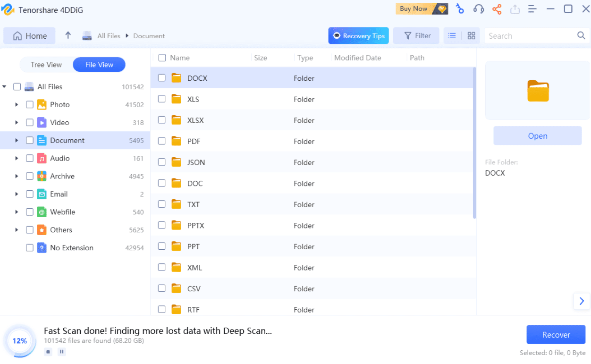Expand the Archive category arrow
The width and height of the screenshot is (591, 364).
(17, 176)
